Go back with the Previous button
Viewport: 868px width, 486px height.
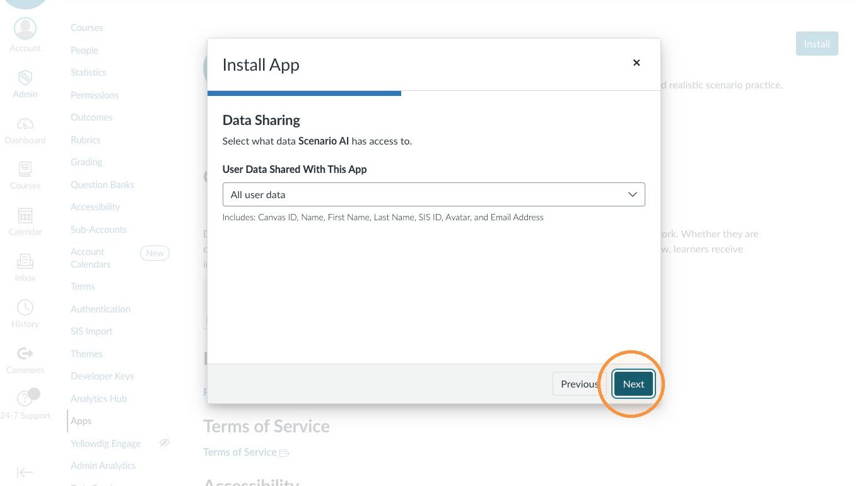click(x=579, y=384)
